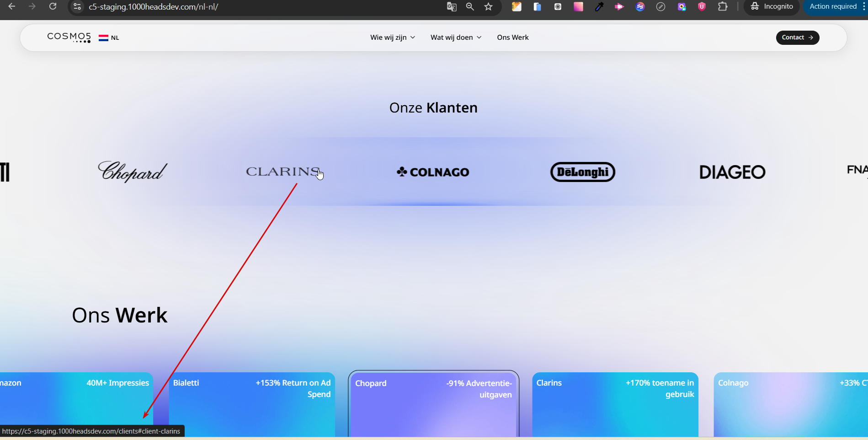Open the pink video camera extension
Viewport: 868px width, 440px height.
point(619,7)
